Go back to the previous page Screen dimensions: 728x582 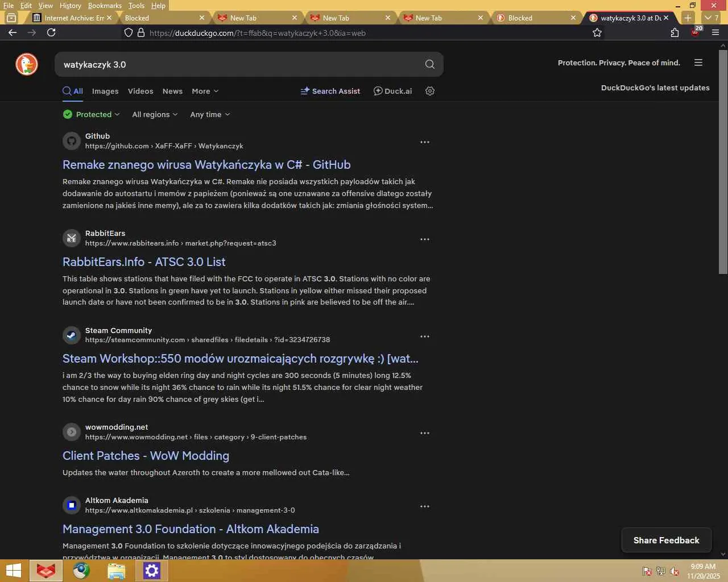pyautogui.click(x=13, y=32)
